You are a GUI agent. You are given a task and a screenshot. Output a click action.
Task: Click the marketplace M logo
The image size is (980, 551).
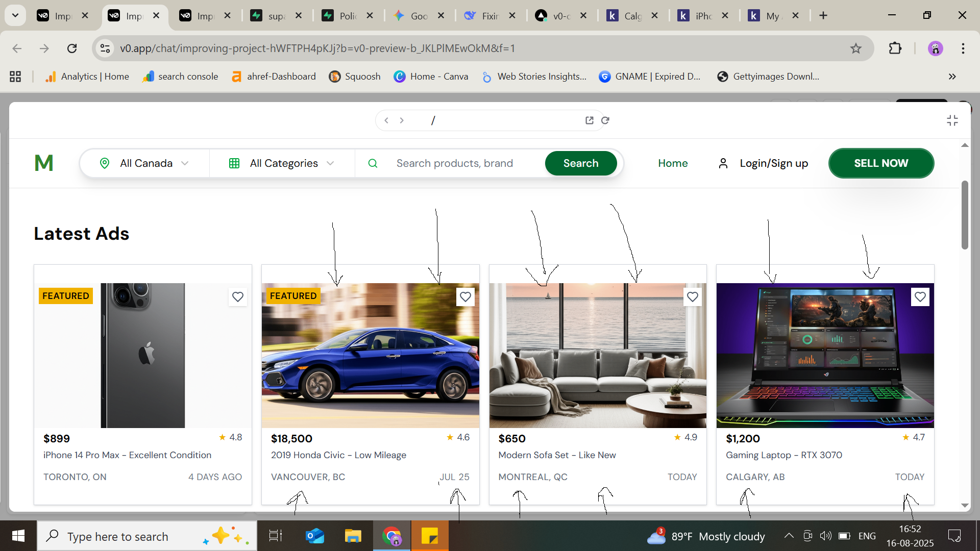(x=44, y=163)
